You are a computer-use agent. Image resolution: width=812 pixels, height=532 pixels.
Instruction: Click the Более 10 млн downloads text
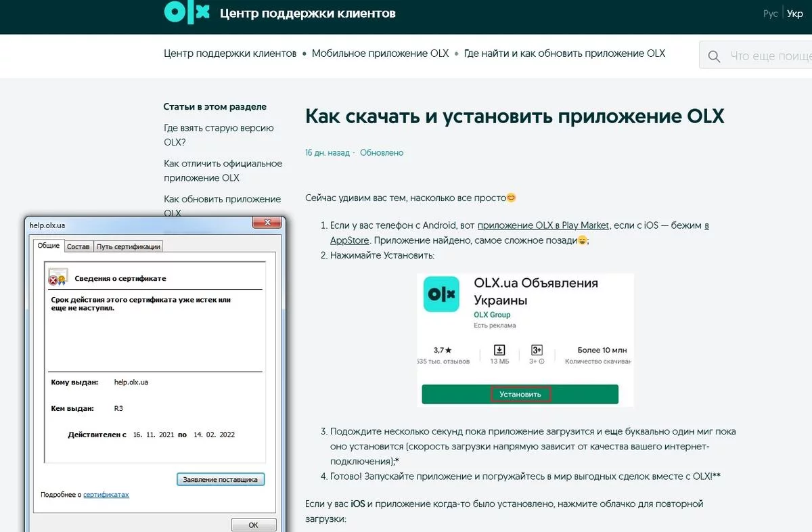tap(602, 350)
